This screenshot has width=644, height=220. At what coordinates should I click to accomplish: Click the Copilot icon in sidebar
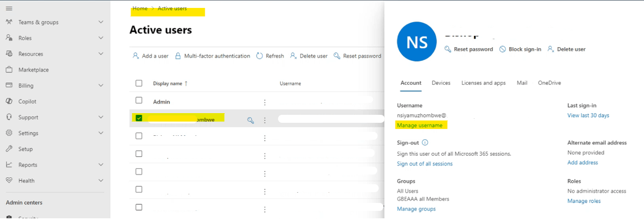9,101
